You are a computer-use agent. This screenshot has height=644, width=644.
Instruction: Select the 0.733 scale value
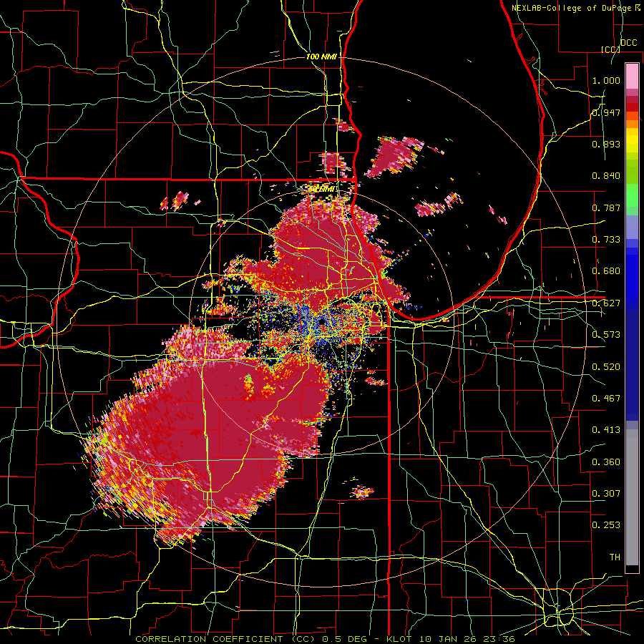[606, 240]
